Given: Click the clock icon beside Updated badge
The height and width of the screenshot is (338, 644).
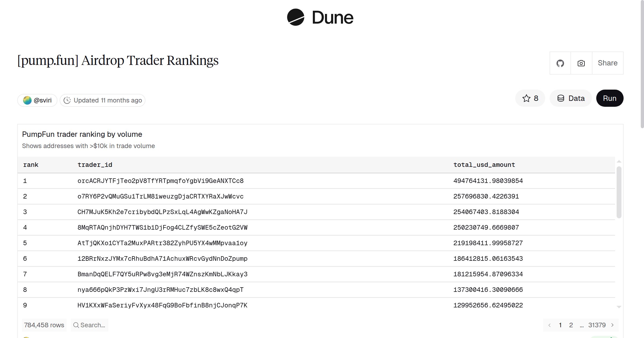Looking at the screenshot, I should point(68,100).
